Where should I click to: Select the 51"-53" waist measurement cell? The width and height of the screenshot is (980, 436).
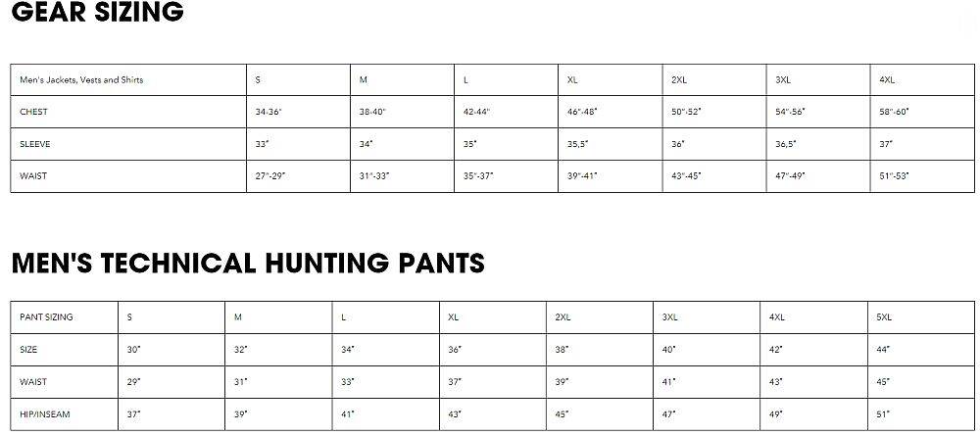pos(895,176)
